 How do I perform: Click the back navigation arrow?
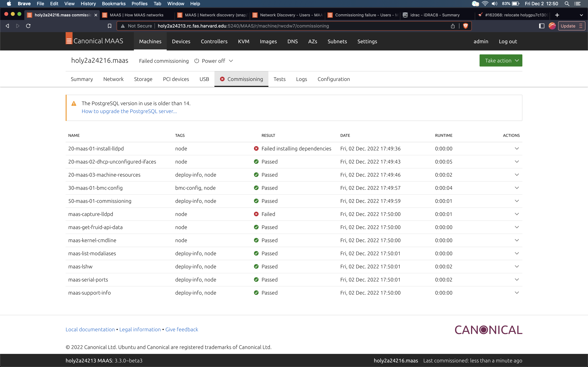tap(7, 26)
